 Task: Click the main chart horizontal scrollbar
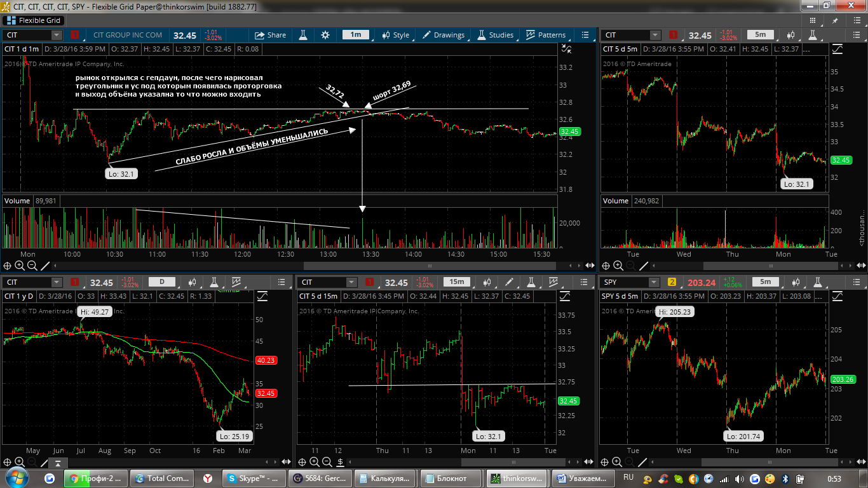[x=430, y=266]
